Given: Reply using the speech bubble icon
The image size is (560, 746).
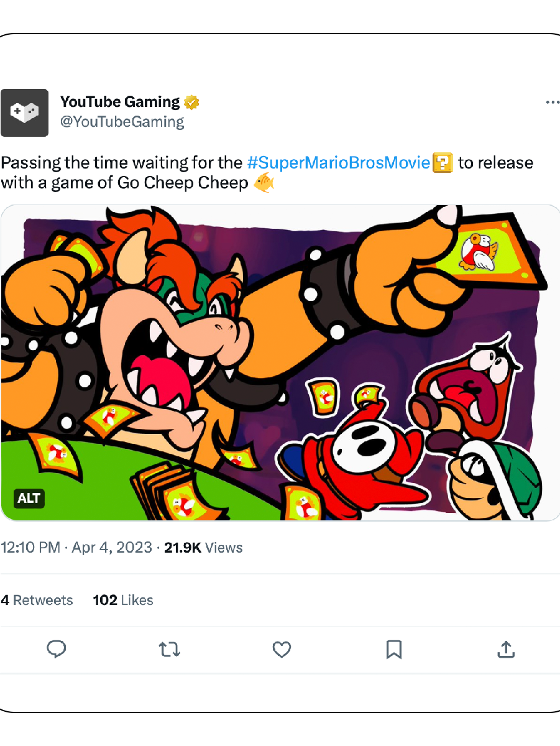Looking at the screenshot, I should pos(57,650).
